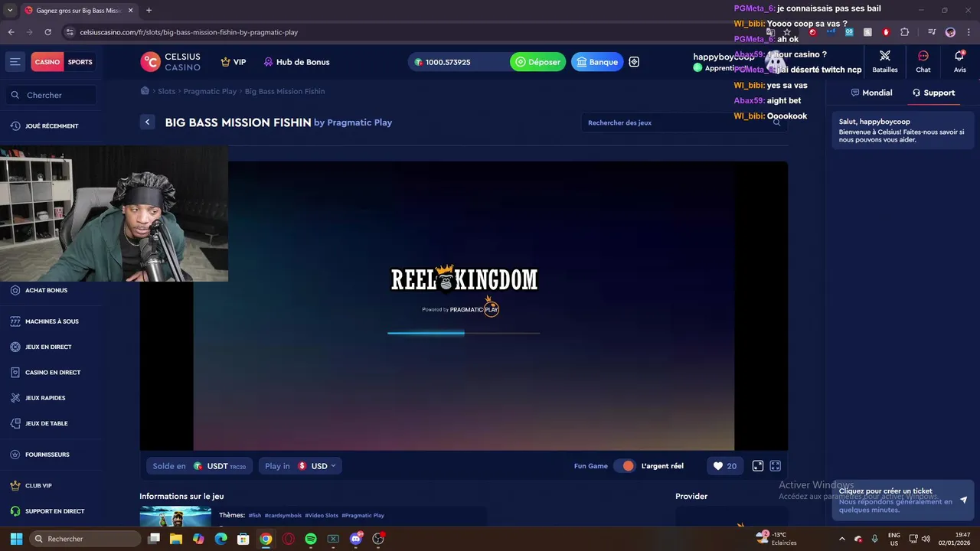
Task: Open Discord from the taskbar
Action: coord(355,539)
